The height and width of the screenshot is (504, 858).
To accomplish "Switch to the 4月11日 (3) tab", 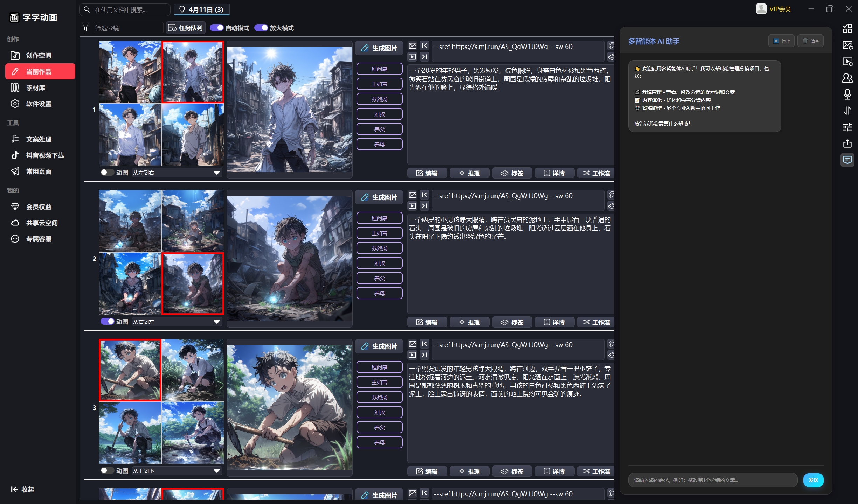I will pos(202,9).
